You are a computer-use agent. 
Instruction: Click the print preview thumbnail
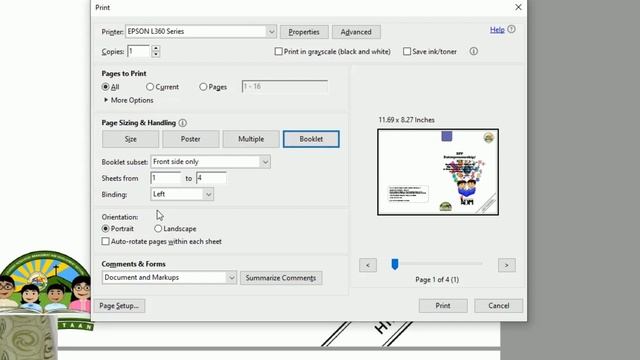coord(438,172)
